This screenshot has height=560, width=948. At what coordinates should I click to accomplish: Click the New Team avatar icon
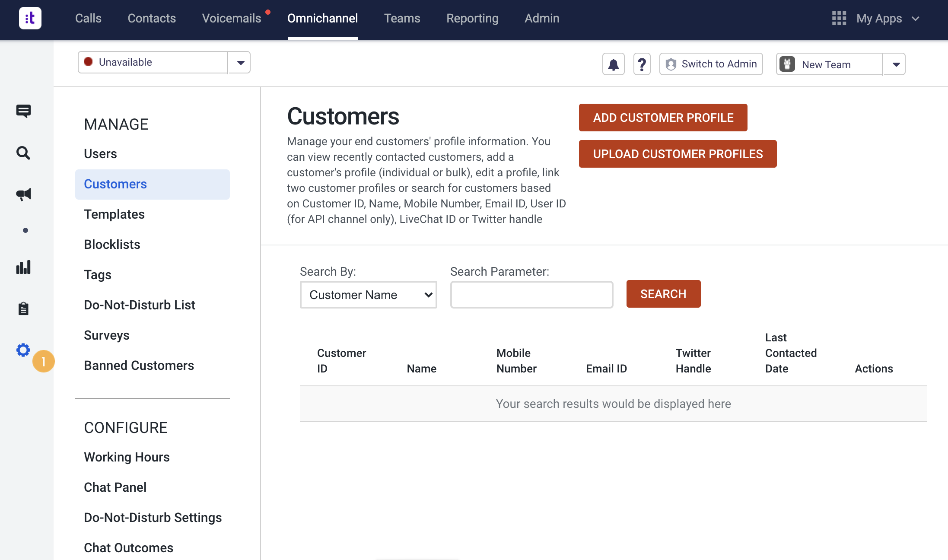coord(787,64)
